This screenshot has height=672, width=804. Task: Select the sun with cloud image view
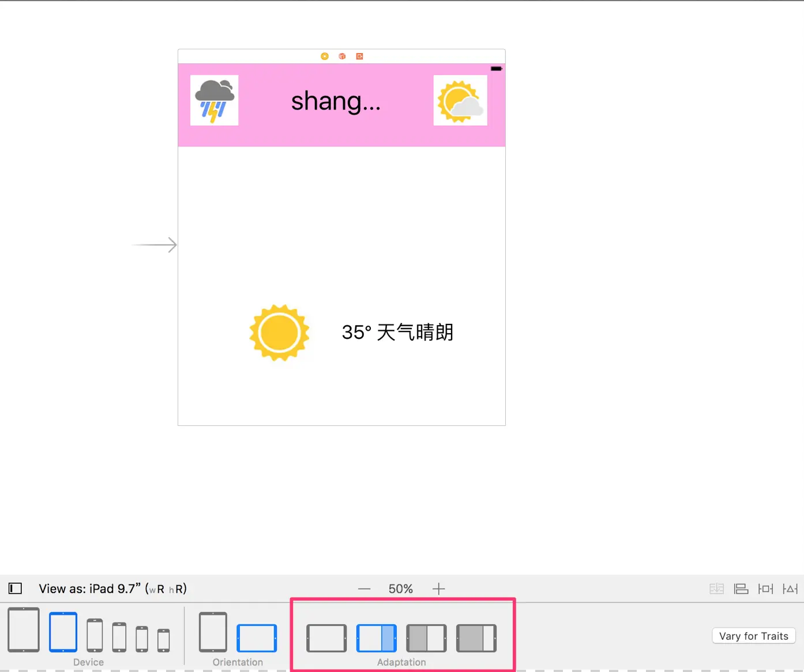coord(460,100)
